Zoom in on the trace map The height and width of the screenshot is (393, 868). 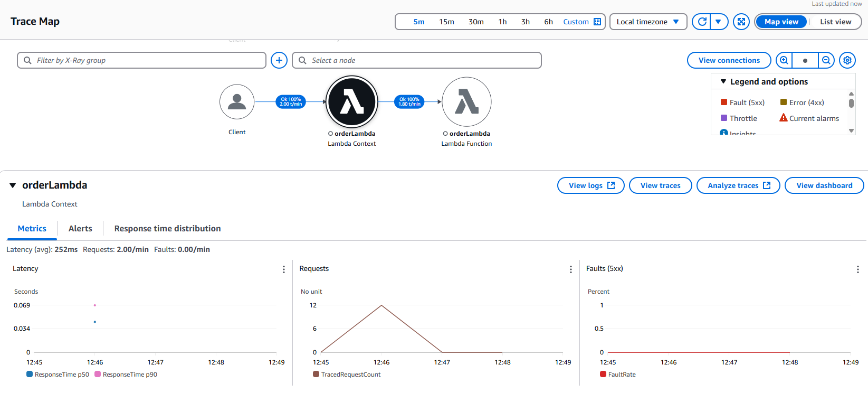(784, 60)
